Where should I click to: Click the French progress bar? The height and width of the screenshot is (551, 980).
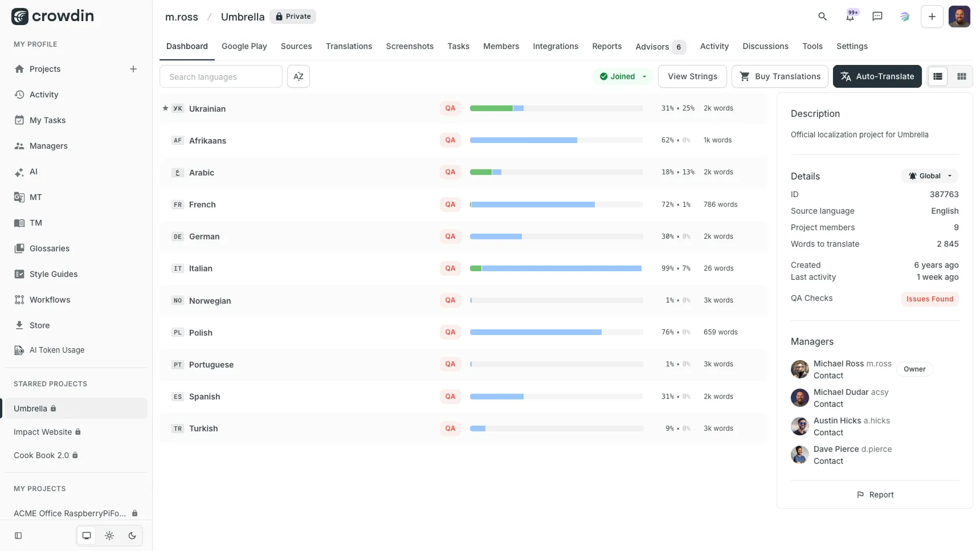(x=556, y=205)
